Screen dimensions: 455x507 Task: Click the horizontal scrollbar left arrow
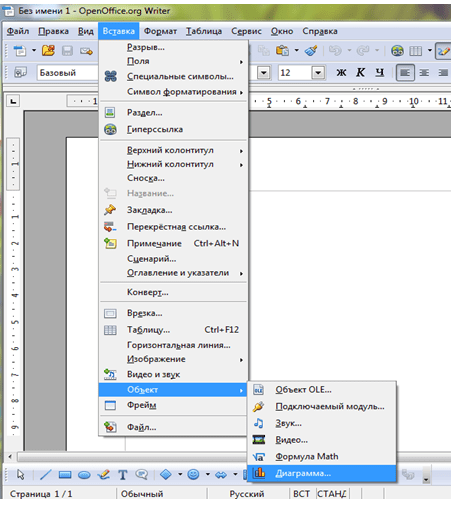pyautogui.click(x=10, y=457)
